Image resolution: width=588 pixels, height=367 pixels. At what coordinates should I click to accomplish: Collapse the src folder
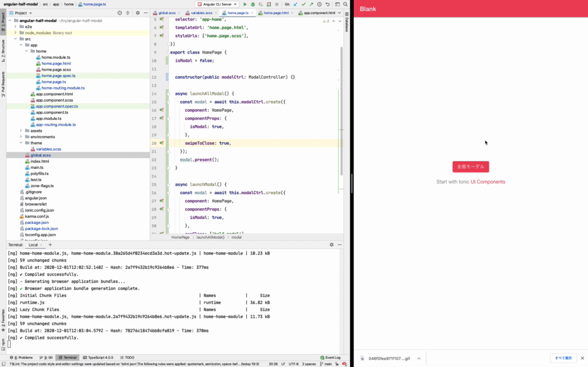[15, 39]
